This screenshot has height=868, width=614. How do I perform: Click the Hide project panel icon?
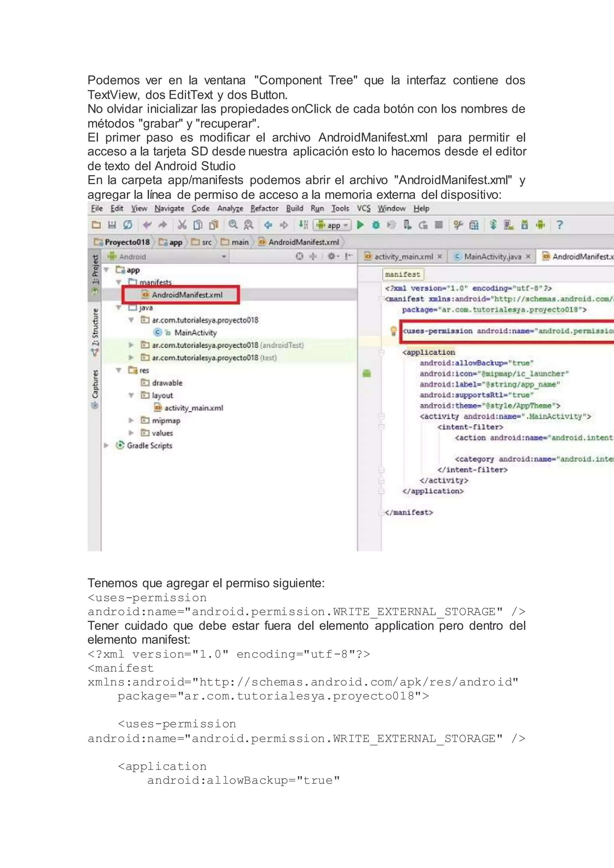348,257
